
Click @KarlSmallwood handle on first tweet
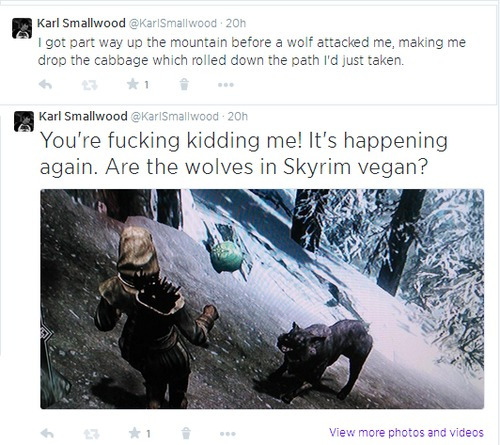click(x=173, y=23)
